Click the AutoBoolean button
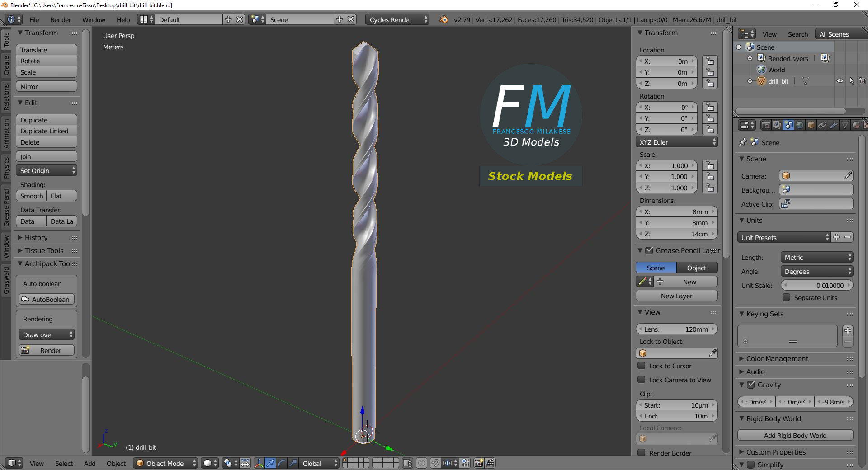The height and width of the screenshot is (470, 868). pyautogui.click(x=47, y=299)
